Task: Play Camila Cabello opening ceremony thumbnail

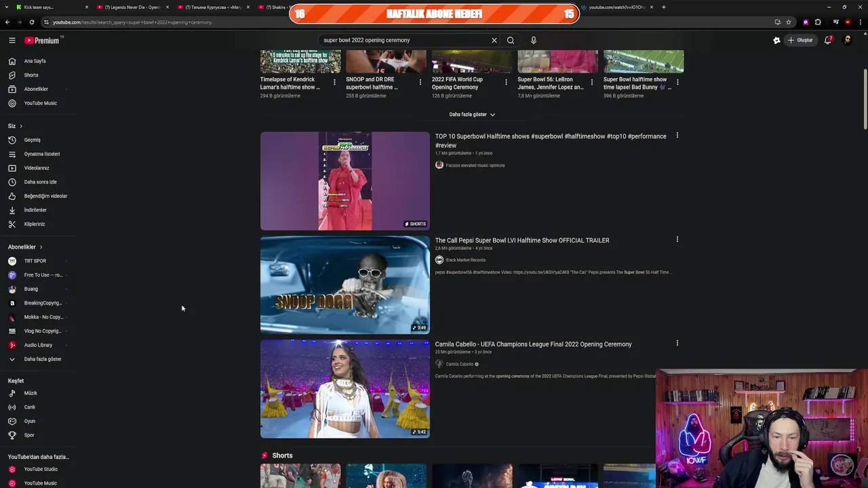Action: pyautogui.click(x=344, y=389)
